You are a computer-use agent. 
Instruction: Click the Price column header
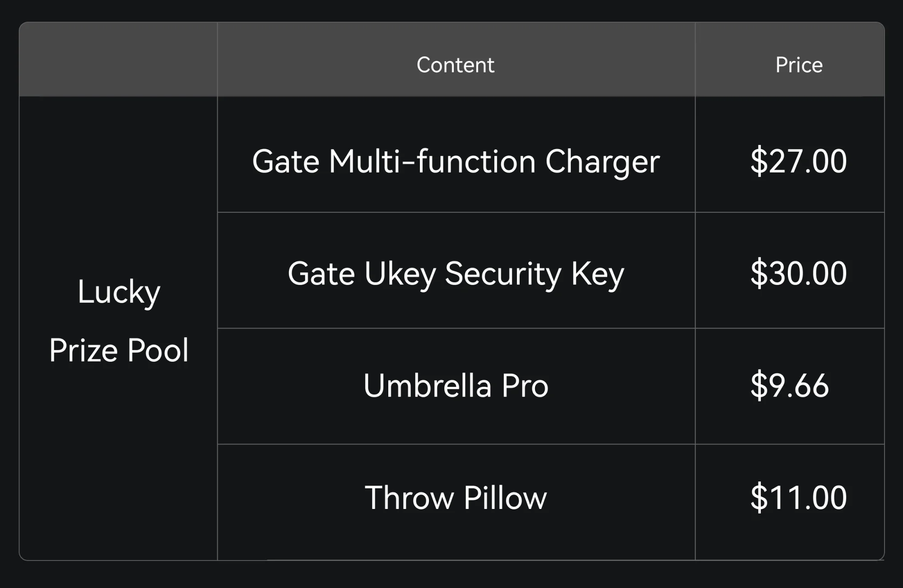coord(799,65)
